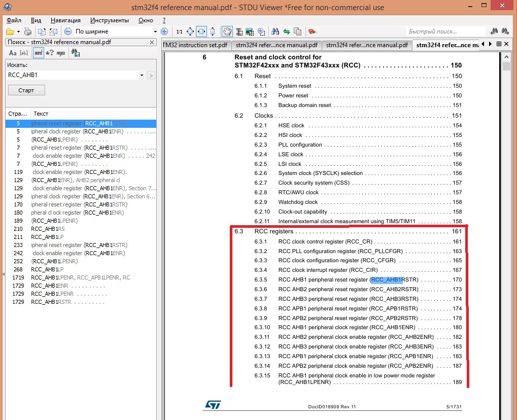
Task: Click '6.2.3 PLL configuration' contents entry
Action: [x=358, y=145]
